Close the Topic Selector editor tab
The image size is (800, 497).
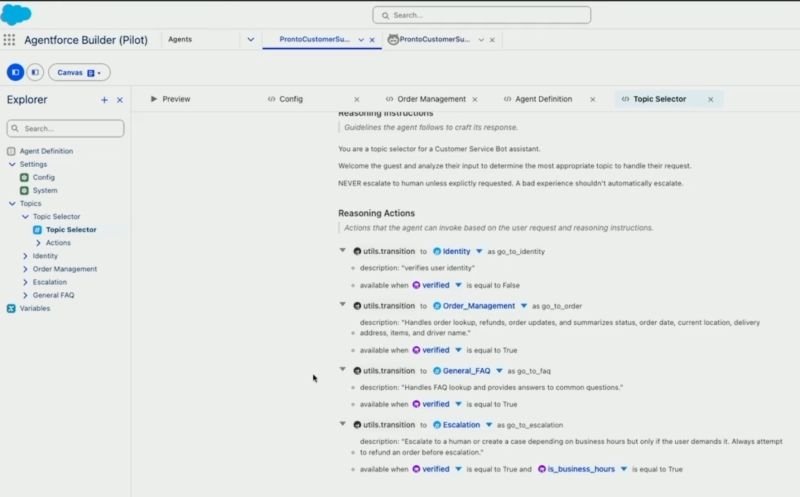711,100
